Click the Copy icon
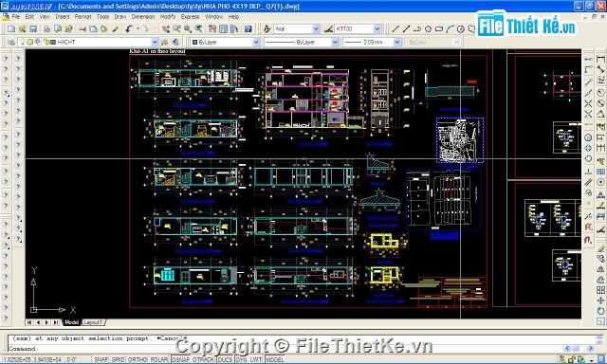This screenshot has width=607, height=364. 93,29
